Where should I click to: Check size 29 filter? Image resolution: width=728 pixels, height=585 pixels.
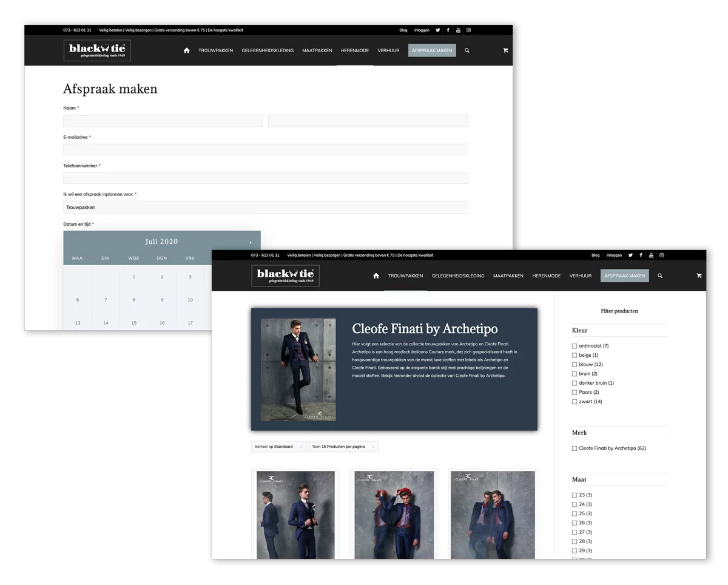click(575, 551)
